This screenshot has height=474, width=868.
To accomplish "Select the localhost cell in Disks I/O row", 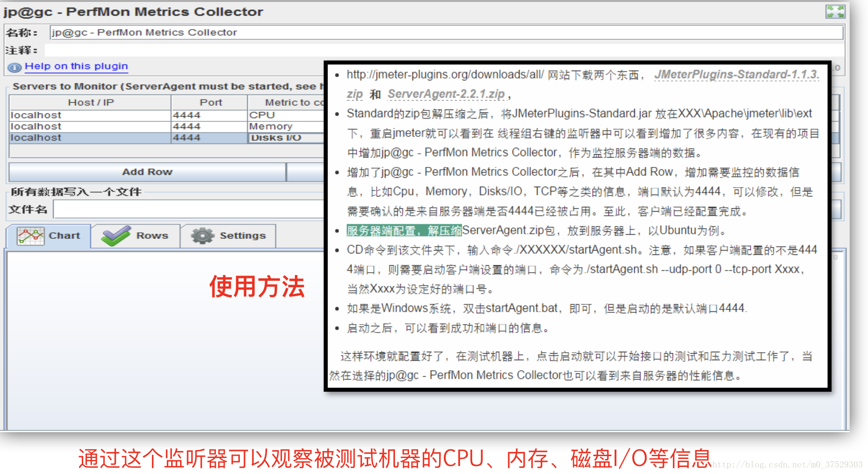I will [x=90, y=138].
